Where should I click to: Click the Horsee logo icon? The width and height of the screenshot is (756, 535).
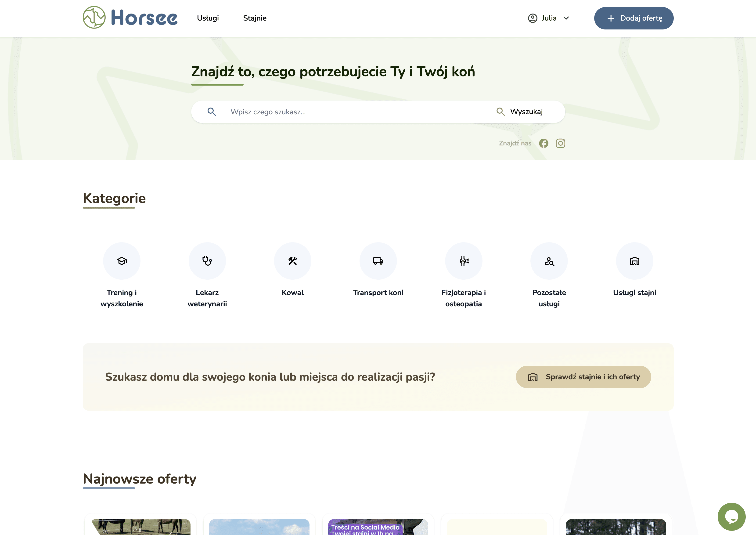(94, 18)
